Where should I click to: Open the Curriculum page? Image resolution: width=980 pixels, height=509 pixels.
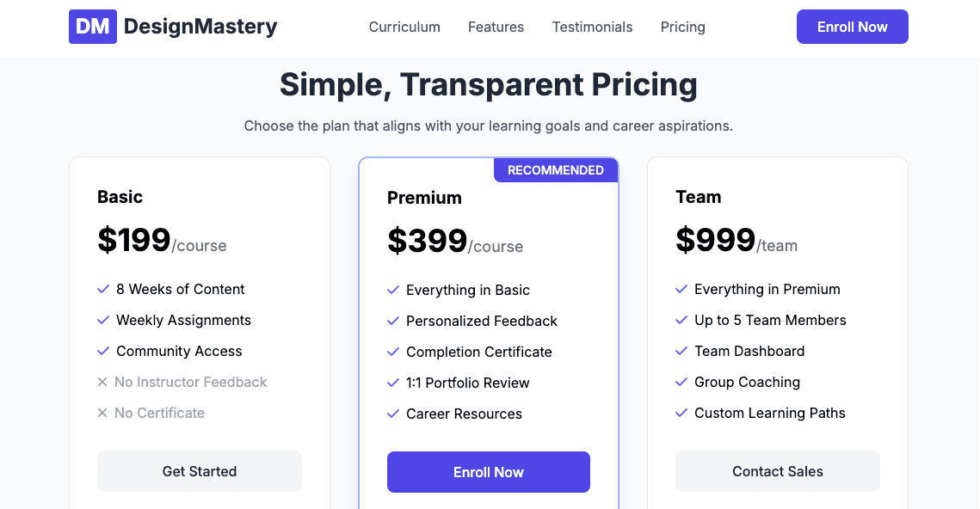(404, 27)
